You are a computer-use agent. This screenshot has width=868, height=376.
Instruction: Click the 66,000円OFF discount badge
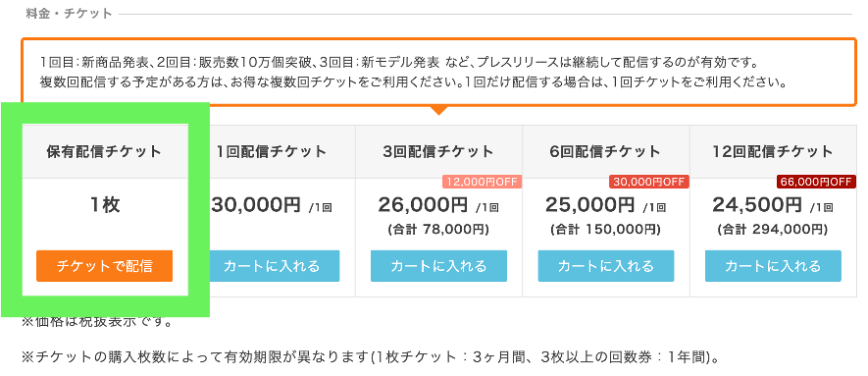click(817, 182)
